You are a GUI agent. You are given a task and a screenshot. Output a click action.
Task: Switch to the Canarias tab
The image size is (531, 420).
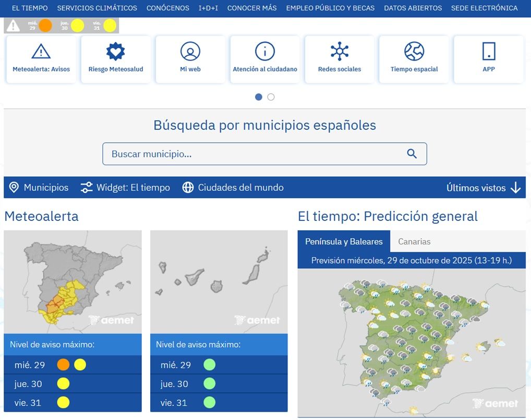pos(414,242)
